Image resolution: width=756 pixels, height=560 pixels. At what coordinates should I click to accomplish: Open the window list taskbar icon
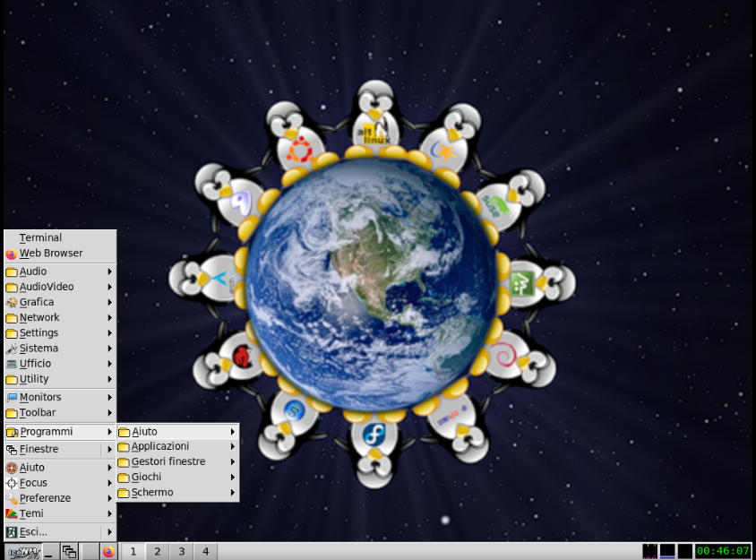pyautogui.click(x=69, y=552)
